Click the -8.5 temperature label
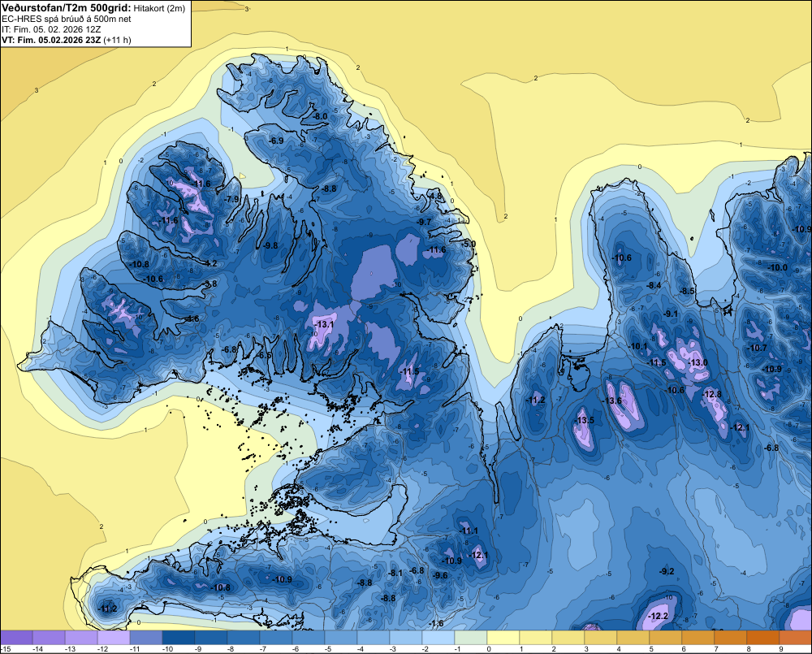 [x=687, y=291]
